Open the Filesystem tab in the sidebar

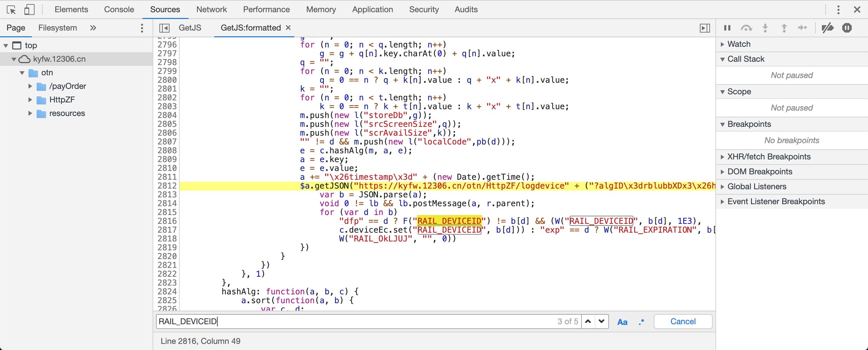tap(58, 28)
